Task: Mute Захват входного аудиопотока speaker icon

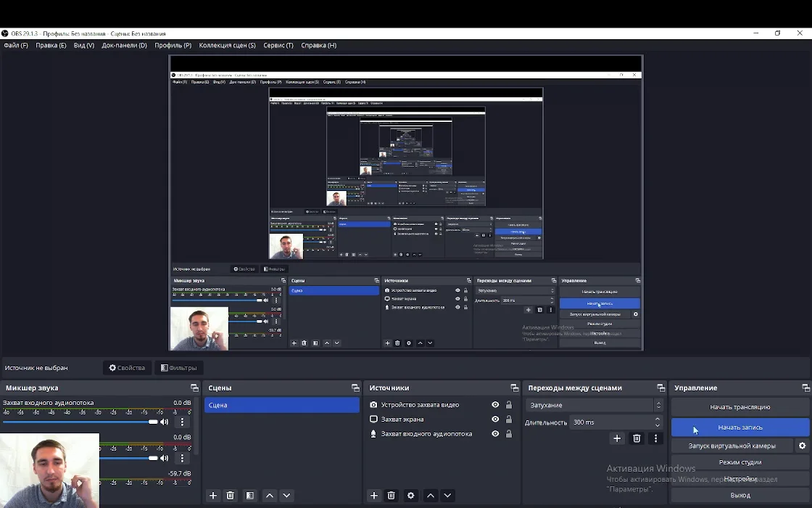Action: 164,422
